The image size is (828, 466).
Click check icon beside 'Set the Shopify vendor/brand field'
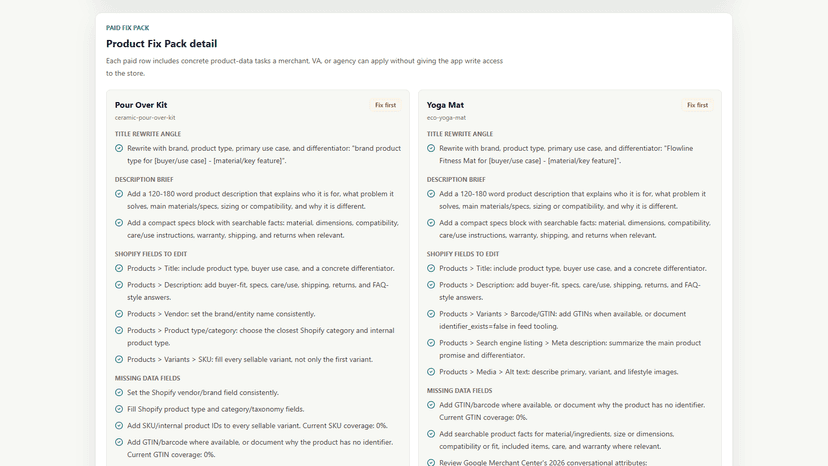pyautogui.click(x=119, y=393)
